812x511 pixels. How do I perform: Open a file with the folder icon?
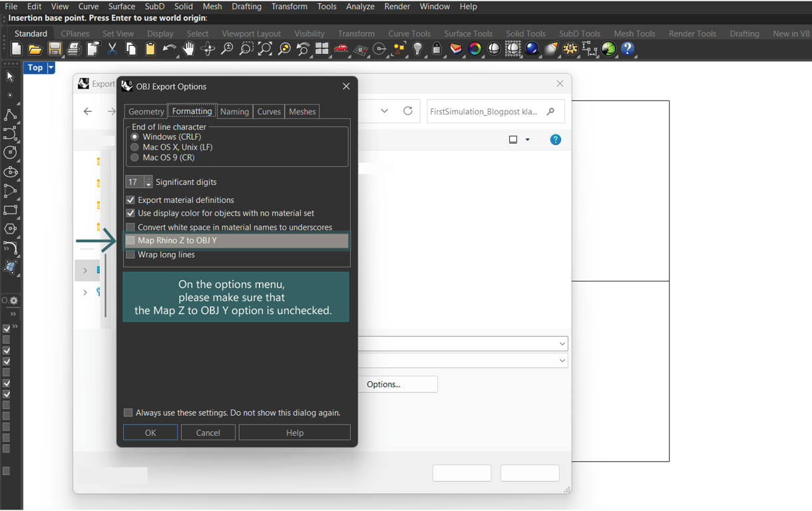(x=35, y=49)
